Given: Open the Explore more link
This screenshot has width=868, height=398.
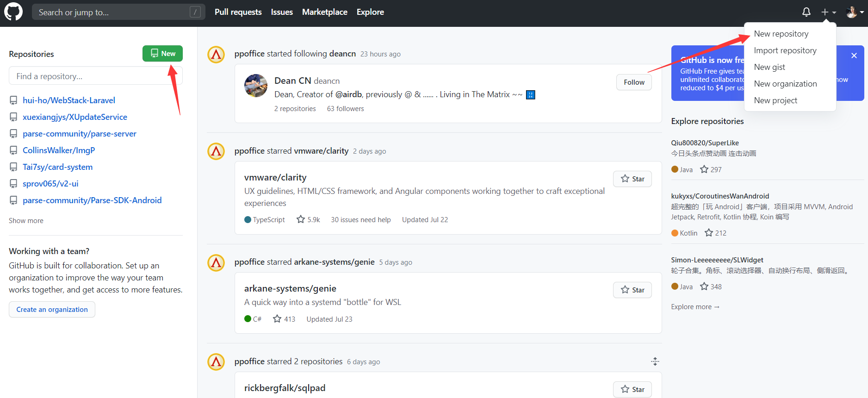Looking at the screenshot, I should (x=695, y=307).
